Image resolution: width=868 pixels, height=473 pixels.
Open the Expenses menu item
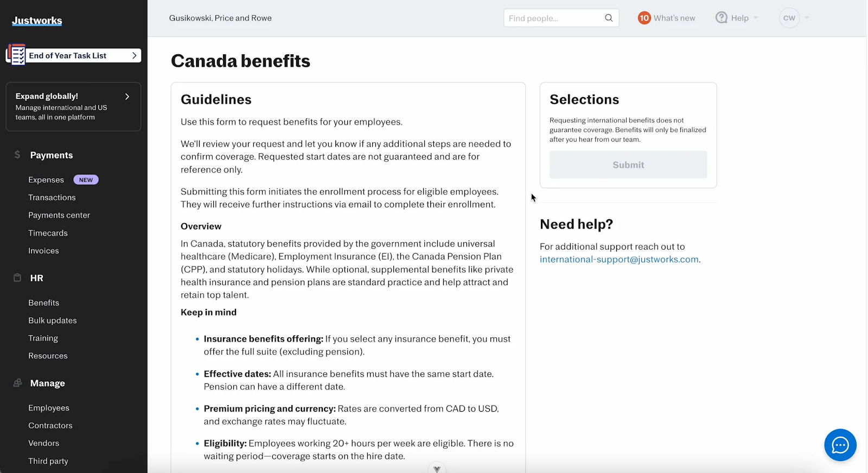[x=46, y=180]
